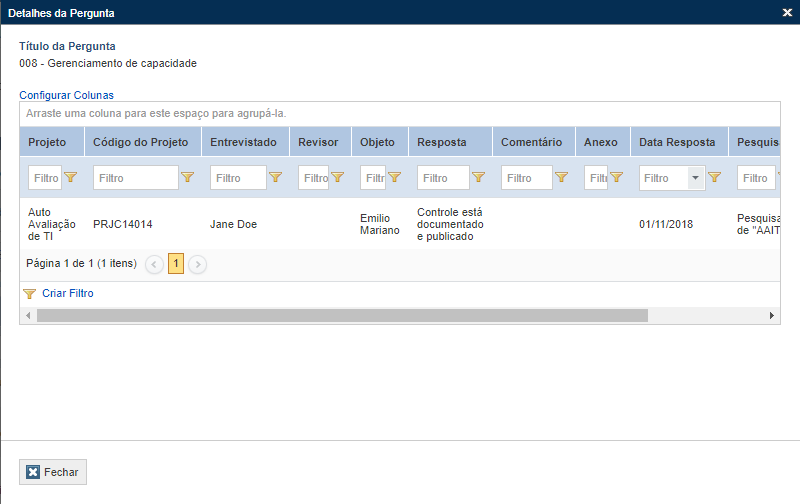This screenshot has width=800, height=504.
Task: Click the filter funnel icon for Objeto column
Action: click(394, 177)
